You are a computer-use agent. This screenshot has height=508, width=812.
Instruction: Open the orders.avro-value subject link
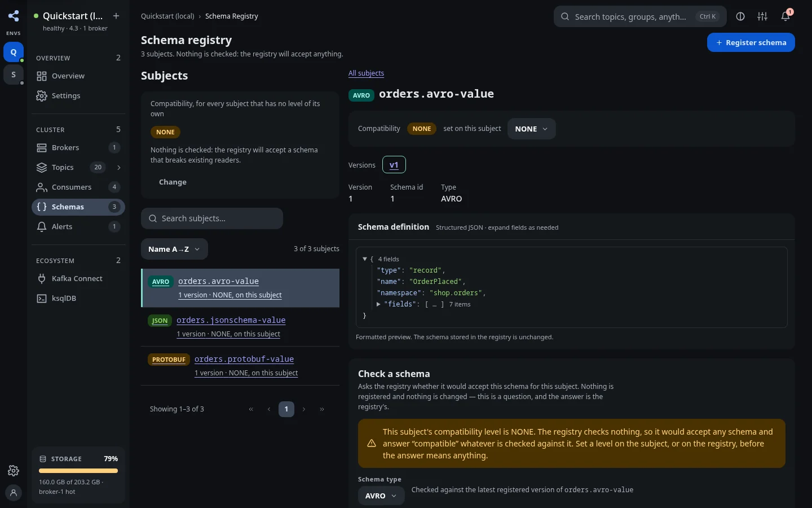219,281
